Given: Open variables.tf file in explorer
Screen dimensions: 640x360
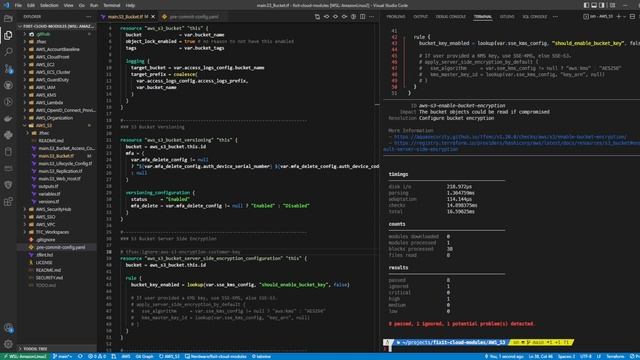Looking at the screenshot, I should [49, 194].
